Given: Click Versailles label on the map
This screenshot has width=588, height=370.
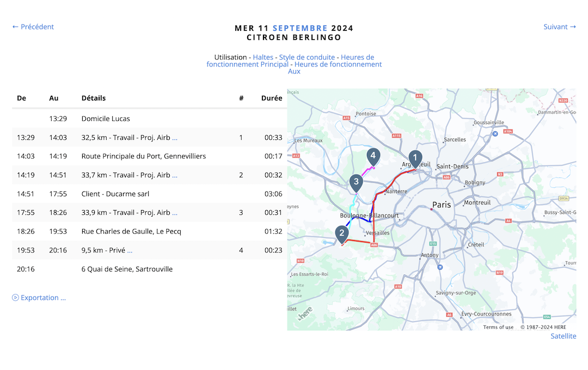Looking at the screenshot, I should pos(378,233).
